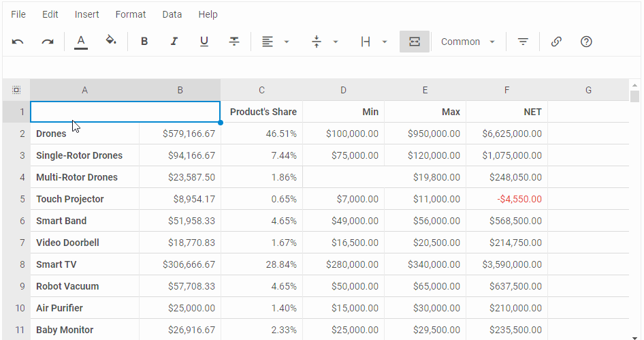Select the "Single-Rotor Drones" cell

[84, 155]
